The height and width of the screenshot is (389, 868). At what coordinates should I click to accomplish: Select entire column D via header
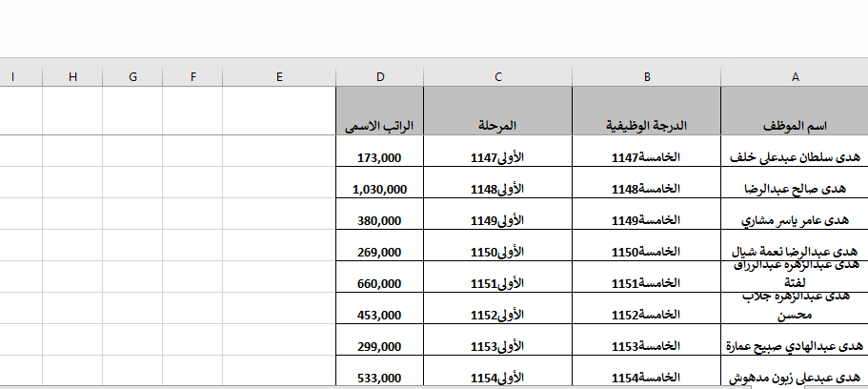tap(380, 76)
